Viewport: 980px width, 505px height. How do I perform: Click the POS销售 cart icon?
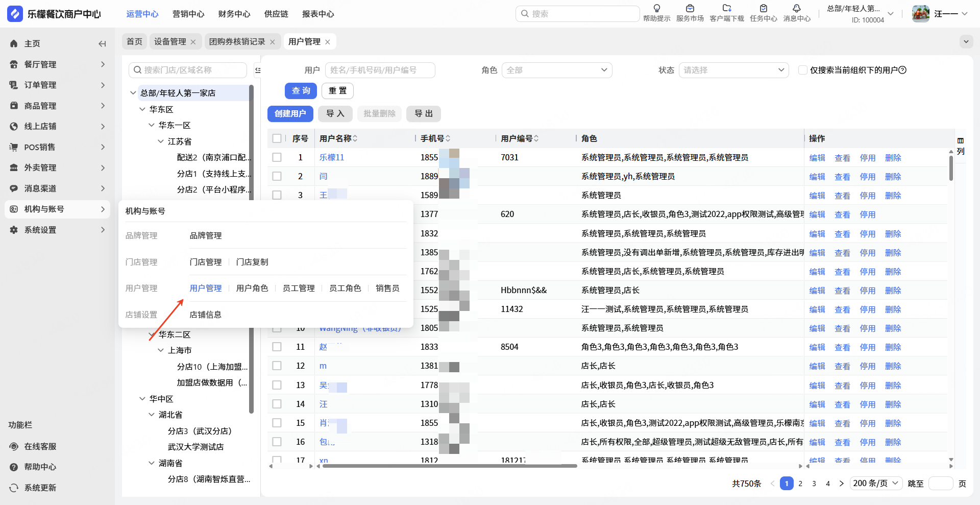pos(14,147)
